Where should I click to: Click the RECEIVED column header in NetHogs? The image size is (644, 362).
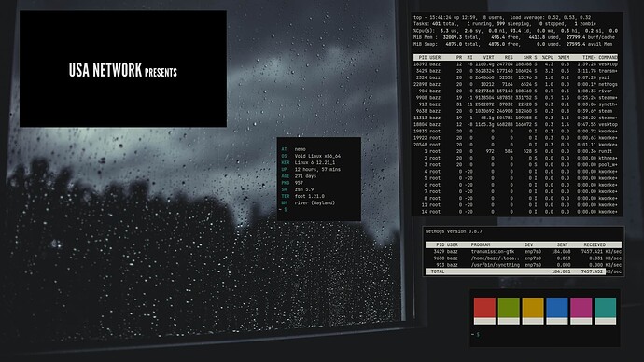coord(595,244)
